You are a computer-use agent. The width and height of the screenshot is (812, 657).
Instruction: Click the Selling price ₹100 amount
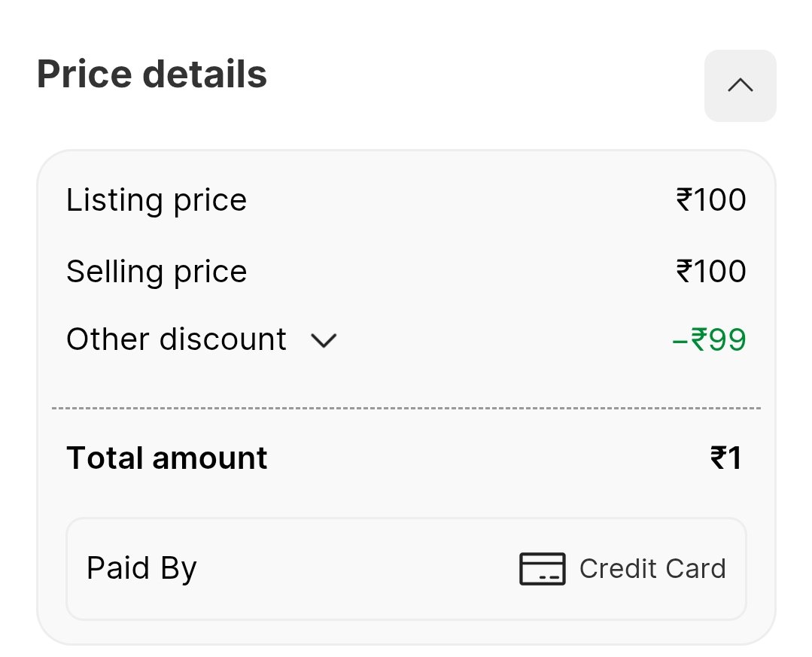tap(711, 271)
